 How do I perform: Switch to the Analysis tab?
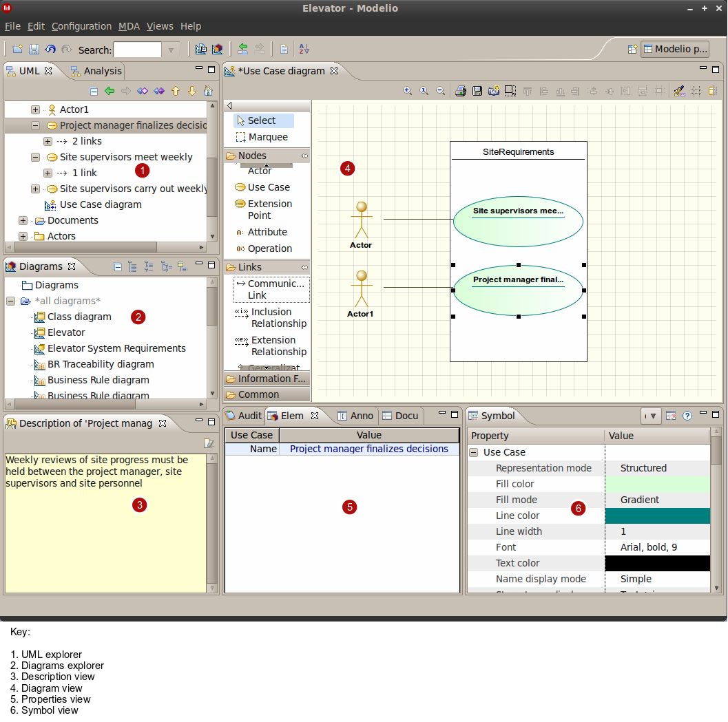pyautogui.click(x=96, y=71)
